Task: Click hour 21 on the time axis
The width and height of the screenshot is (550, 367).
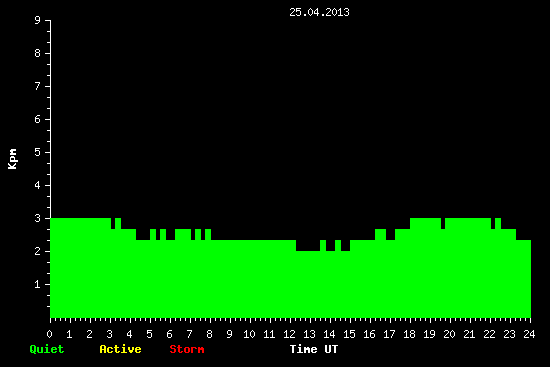Action: (x=469, y=334)
